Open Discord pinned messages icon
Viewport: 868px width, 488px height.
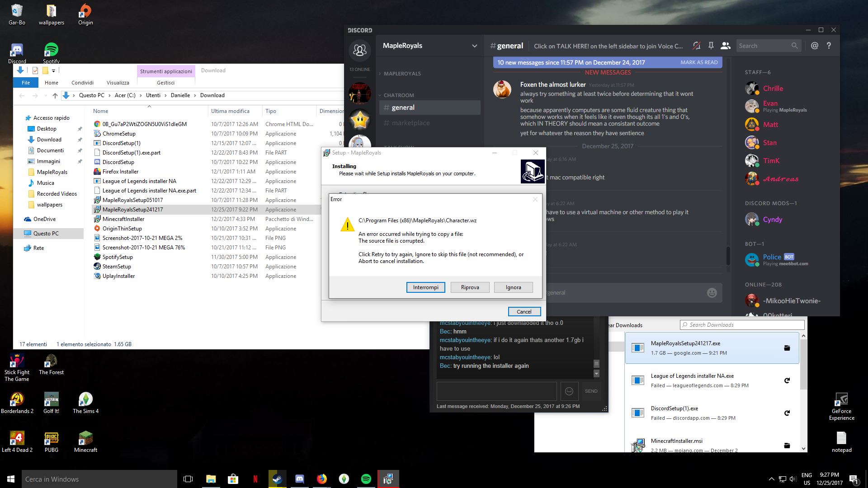[711, 46]
